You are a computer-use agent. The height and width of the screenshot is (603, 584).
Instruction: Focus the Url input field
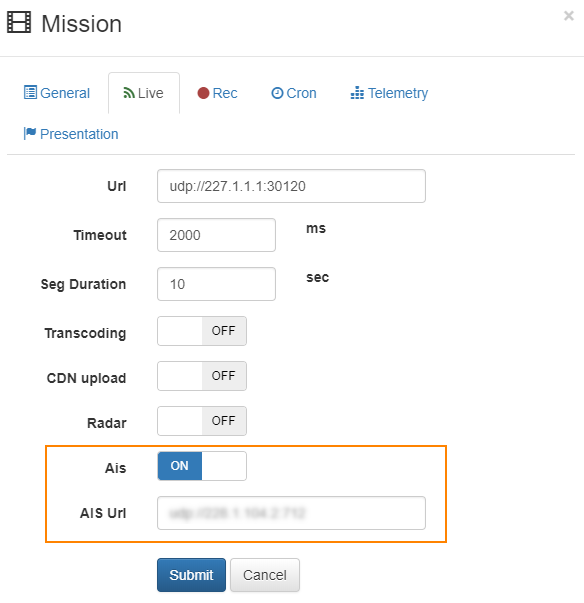click(x=291, y=186)
